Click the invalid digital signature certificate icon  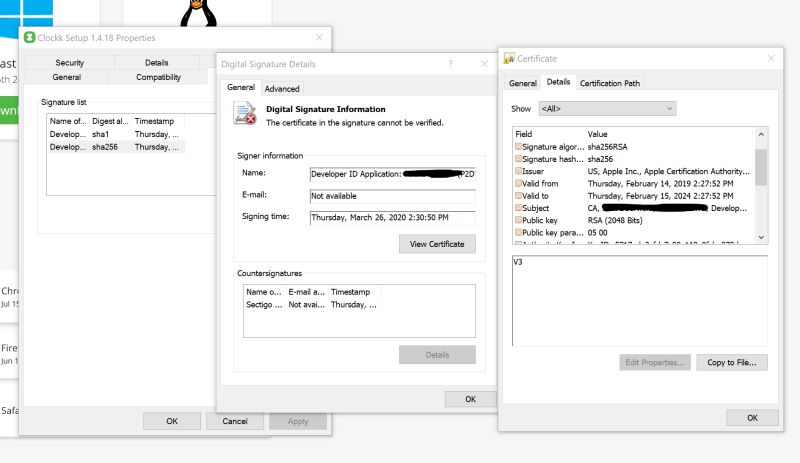tap(244, 113)
